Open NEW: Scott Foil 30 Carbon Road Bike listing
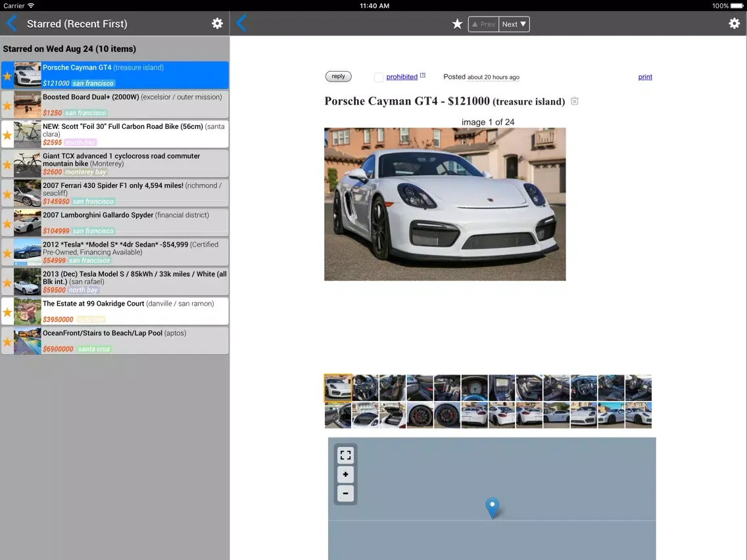This screenshot has height=560, width=747. 115,134
